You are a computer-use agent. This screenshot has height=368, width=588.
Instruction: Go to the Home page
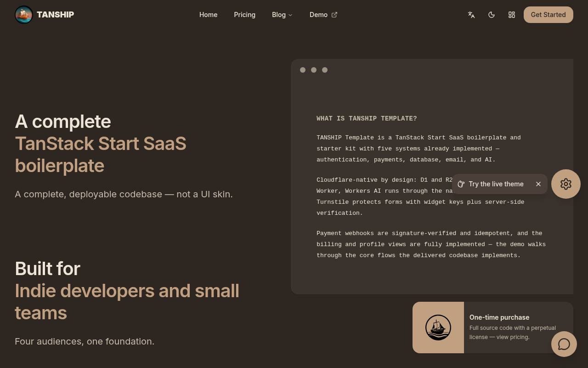pyautogui.click(x=208, y=15)
